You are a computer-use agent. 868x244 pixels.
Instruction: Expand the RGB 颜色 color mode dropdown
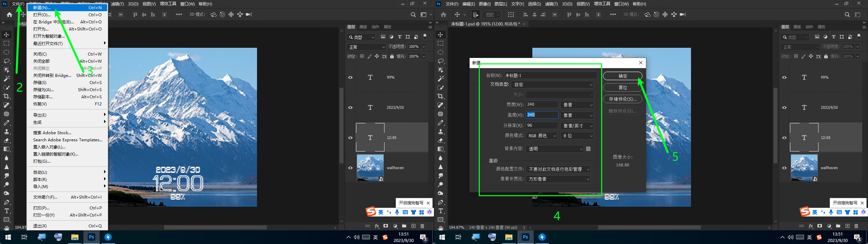click(x=542, y=136)
